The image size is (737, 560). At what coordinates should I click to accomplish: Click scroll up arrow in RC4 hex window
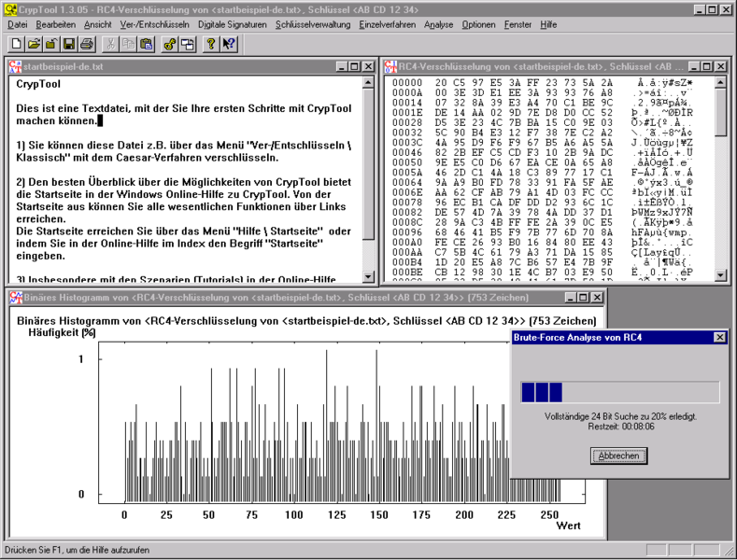(720, 83)
